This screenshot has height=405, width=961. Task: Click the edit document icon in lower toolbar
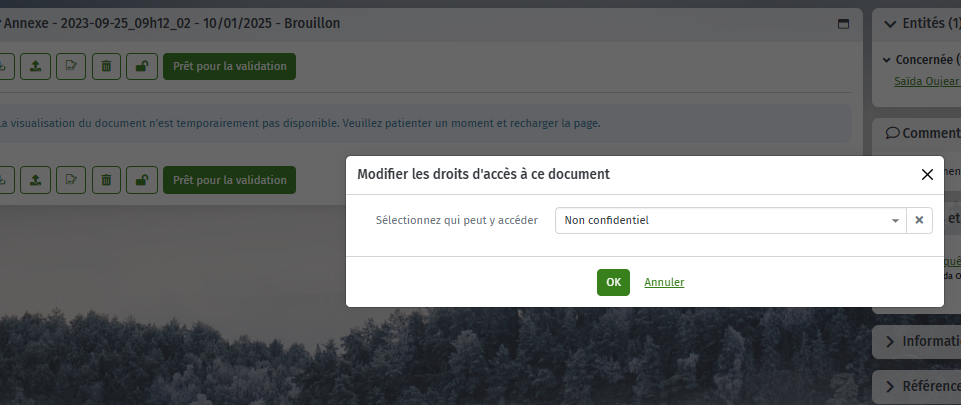click(x=71, y=180)
